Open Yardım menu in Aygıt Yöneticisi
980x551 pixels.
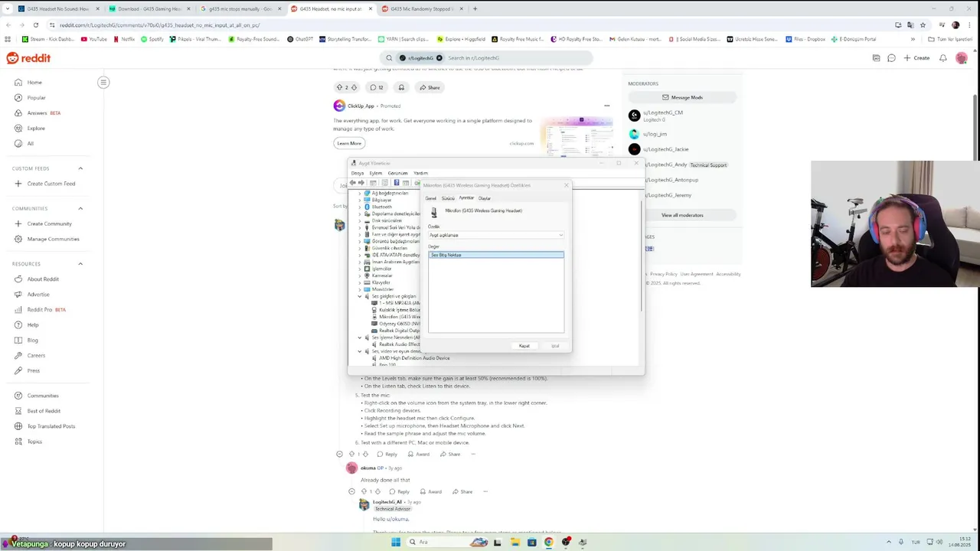pyautogui.click(x=420, y=173)
